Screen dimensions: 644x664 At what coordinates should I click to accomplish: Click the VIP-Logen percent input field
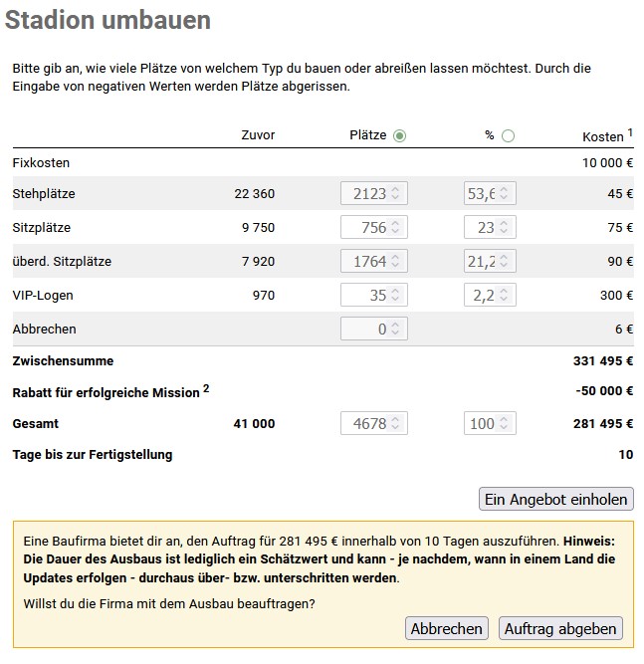coord(481,296)
